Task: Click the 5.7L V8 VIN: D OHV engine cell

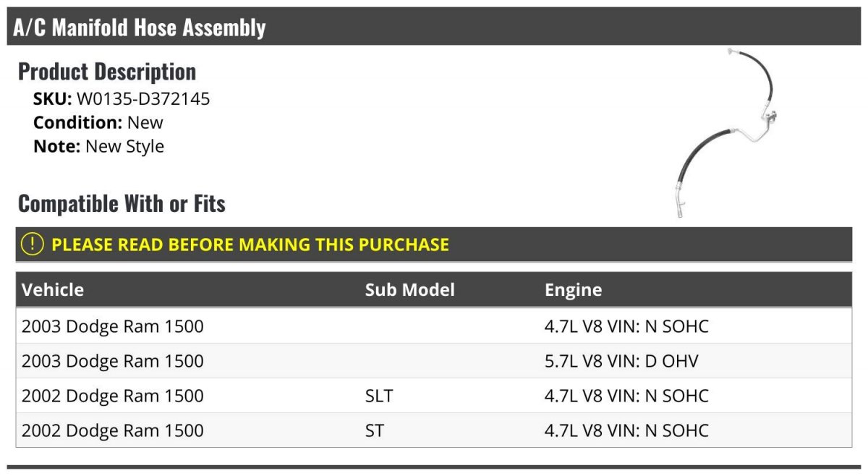Action: click(x=621, y=361)
